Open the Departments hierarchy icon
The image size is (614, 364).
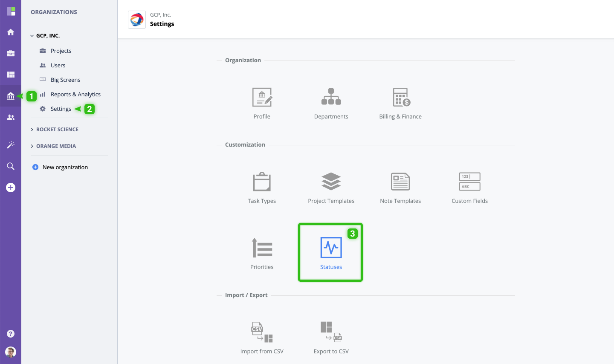tap(331, 97)
